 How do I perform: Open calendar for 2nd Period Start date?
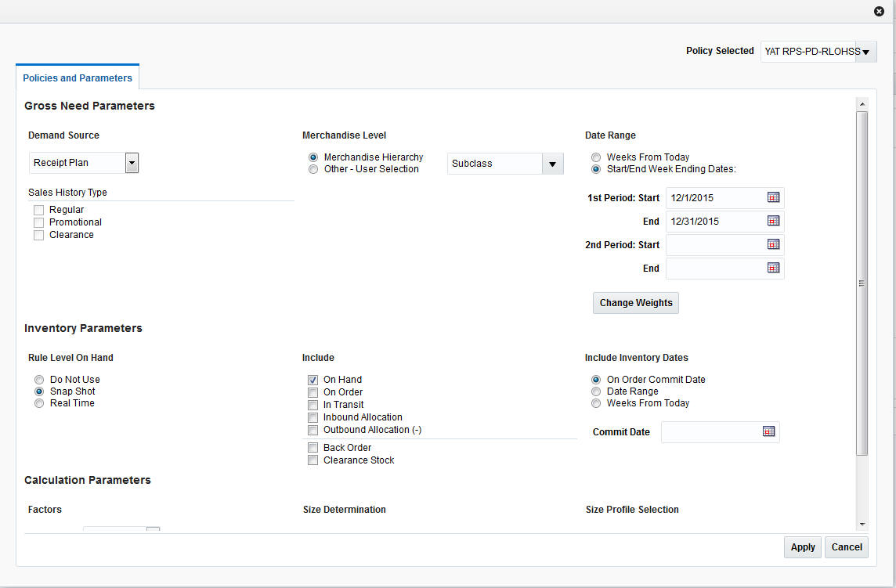click(x=773, y=244)
